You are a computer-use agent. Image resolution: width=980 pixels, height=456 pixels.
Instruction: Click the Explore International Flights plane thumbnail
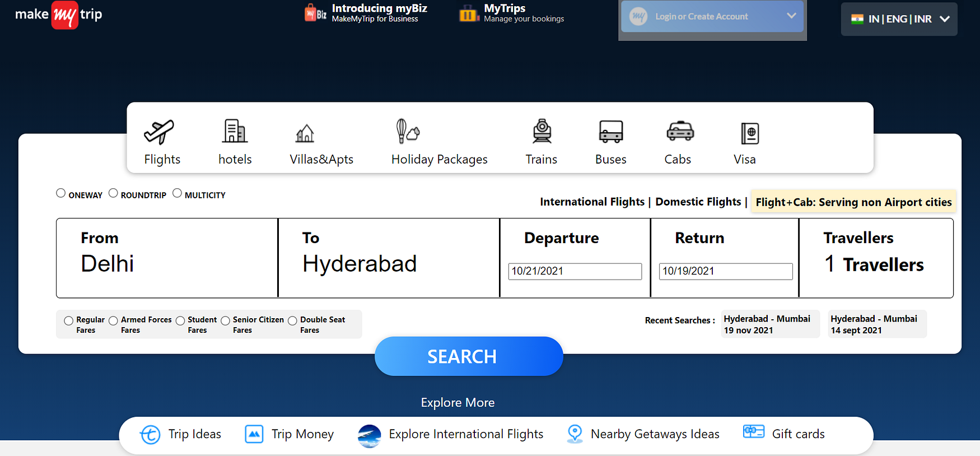pos(370,436)
